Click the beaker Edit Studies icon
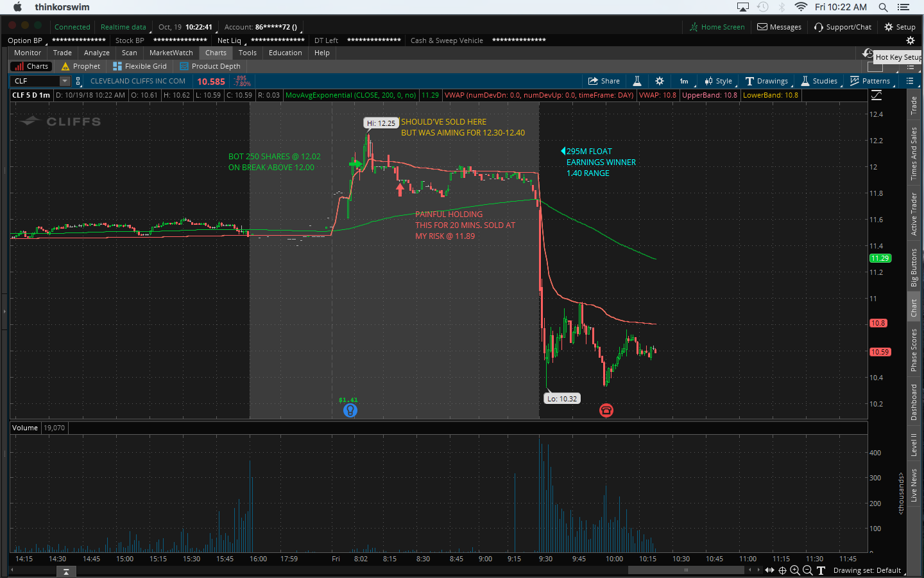The height and width of the screenshot is (578, 924). click(x=637, y=81)
